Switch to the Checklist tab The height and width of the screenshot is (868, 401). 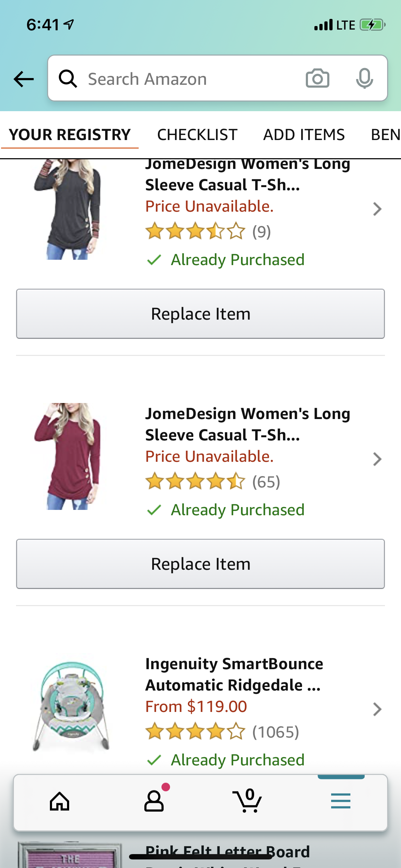197,135
